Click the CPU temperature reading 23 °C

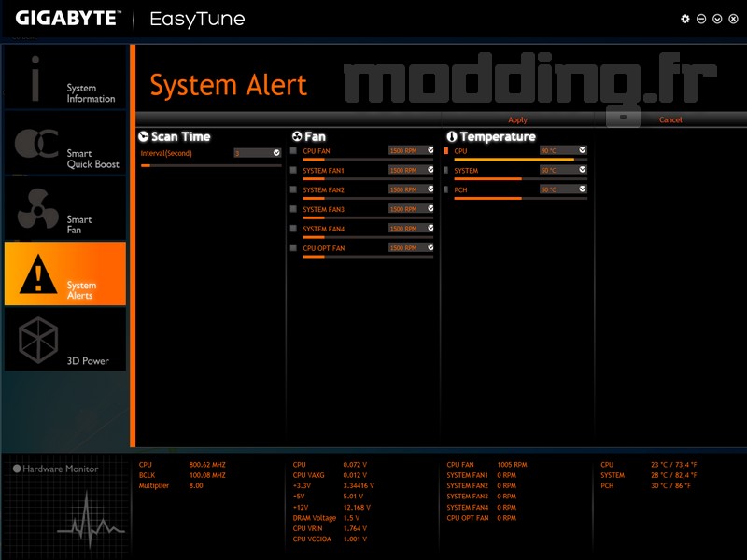tap(674, 465)
